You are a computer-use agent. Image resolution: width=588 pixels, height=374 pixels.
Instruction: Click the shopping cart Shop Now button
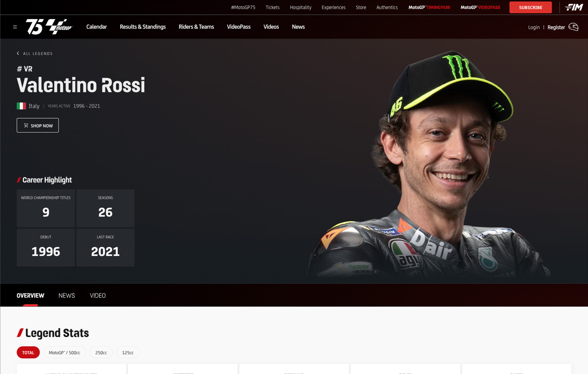point(38,125)
